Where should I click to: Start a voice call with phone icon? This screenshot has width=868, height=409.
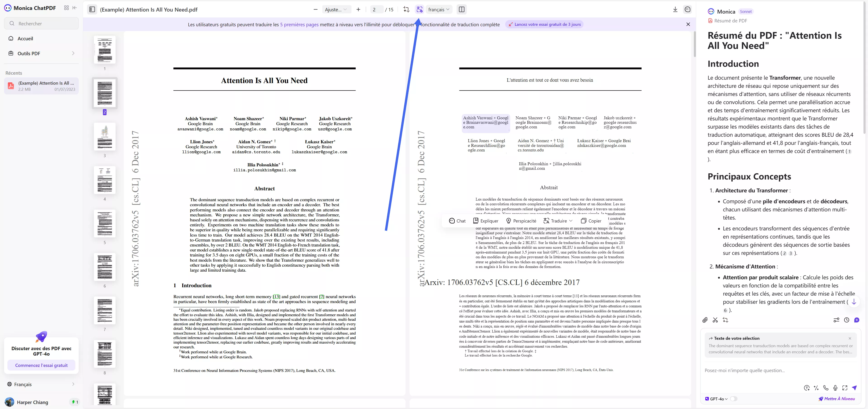pos(825,388)
